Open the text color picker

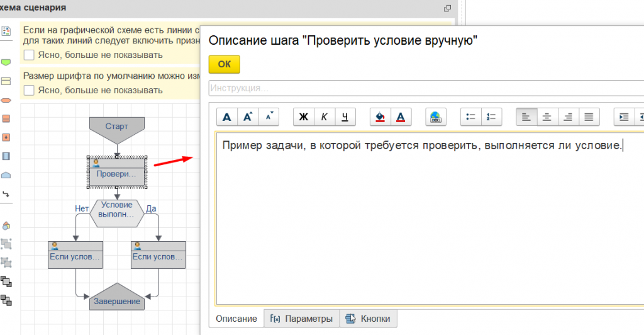pos(401,117)
